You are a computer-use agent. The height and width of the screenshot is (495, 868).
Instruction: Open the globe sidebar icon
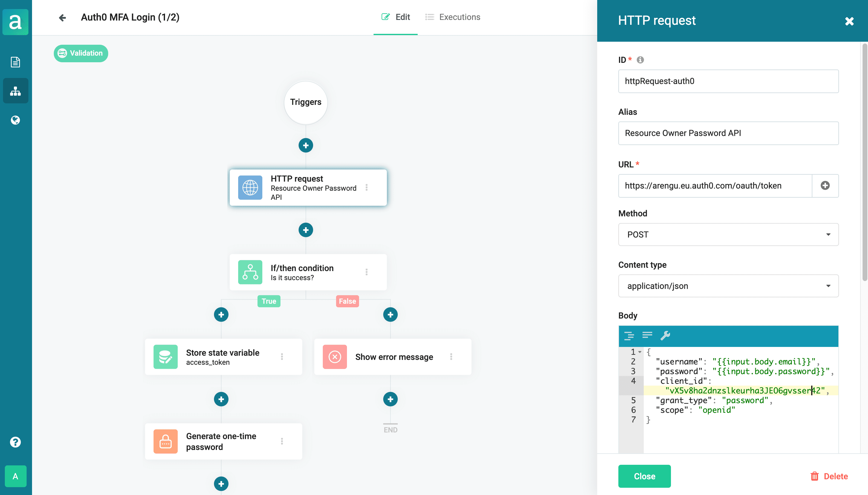click(15, 120)
